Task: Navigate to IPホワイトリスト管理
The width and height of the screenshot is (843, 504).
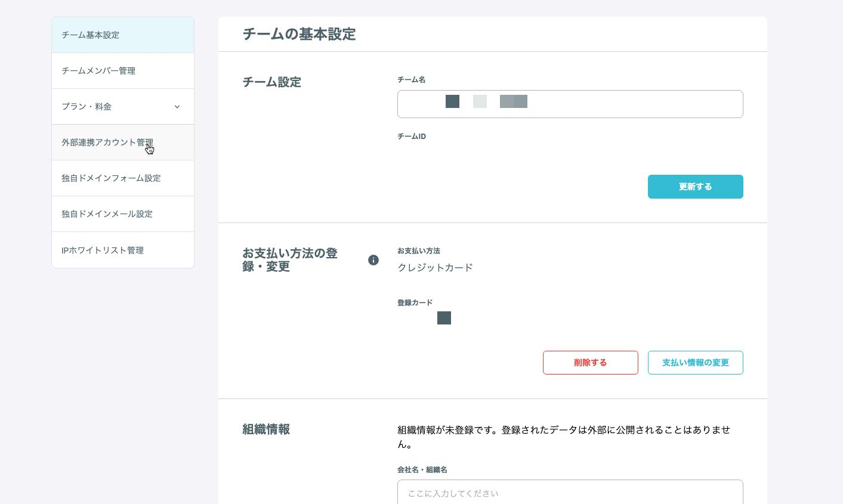Action: [x=123, y=250]
